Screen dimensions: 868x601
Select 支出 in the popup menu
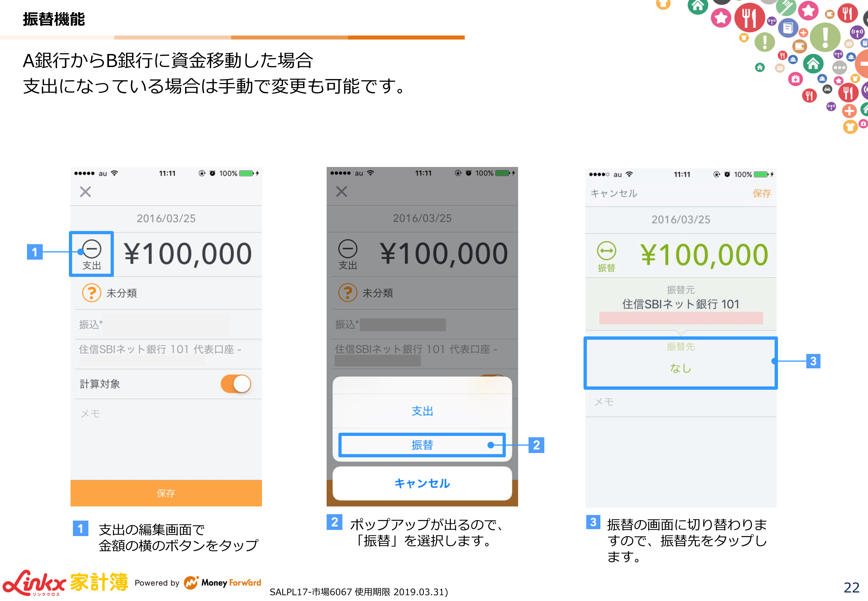click(x=422, y=411)
